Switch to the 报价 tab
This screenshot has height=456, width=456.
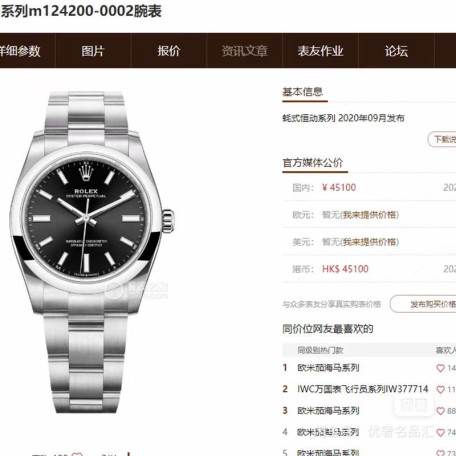169,51
